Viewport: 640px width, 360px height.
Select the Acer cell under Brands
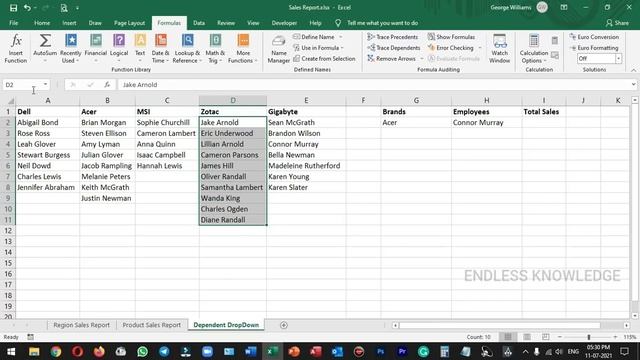416,122
